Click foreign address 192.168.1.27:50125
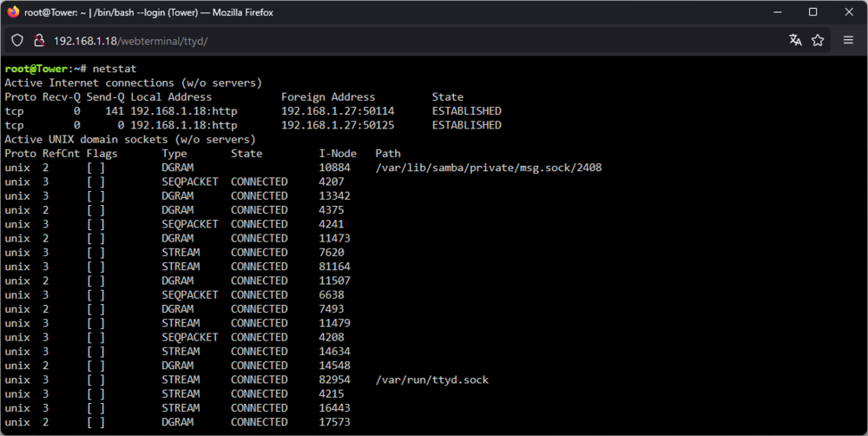Screen dimensions: 868x436 [x=338, y=125]
